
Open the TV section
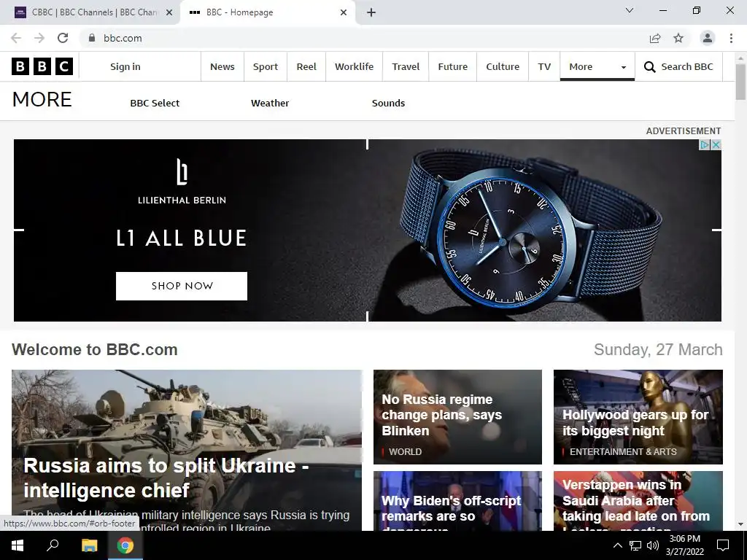(544, 66)
